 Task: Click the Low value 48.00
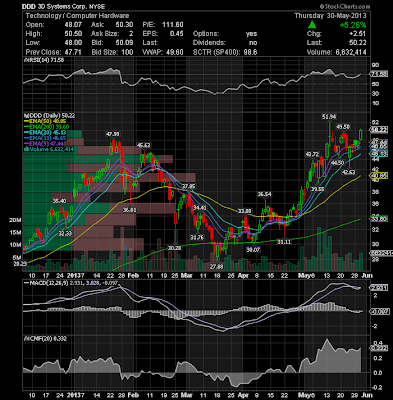[x=73, y=43]
